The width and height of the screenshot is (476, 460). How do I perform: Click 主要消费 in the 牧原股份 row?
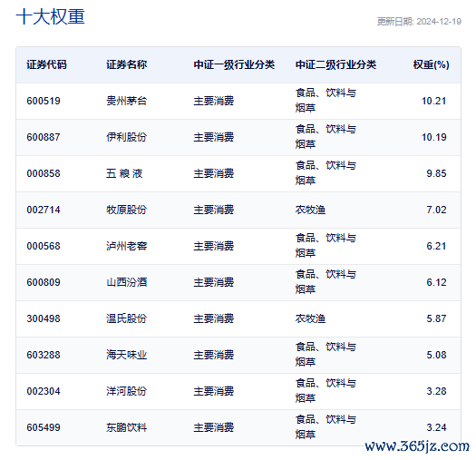pos(214,210)
